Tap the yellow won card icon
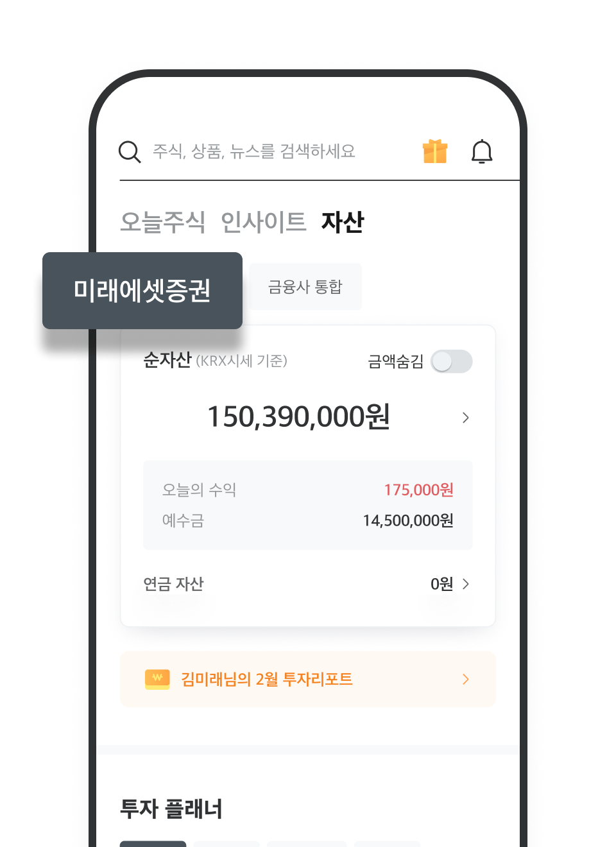Viewport: 616px width, 847px height. [x=157, y=679]
